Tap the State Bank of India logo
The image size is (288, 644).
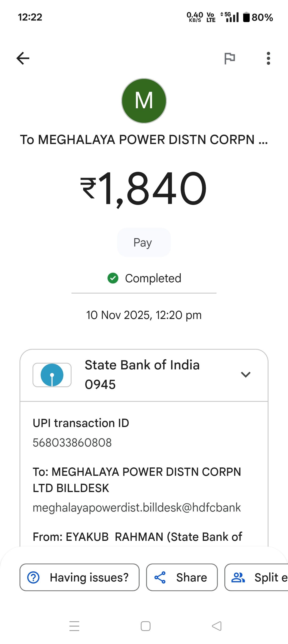[x=52, y=375]
